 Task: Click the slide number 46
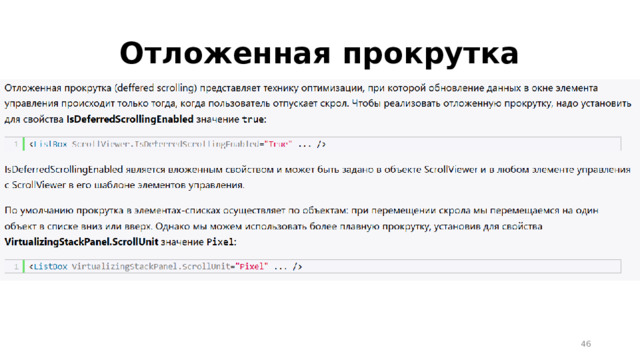[586, 344]
